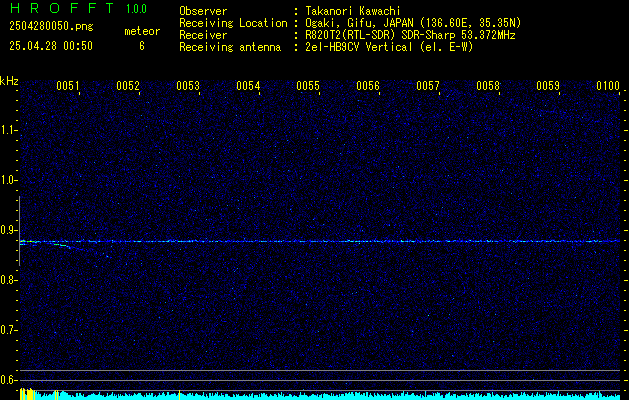
Task: Click the vertical gray range bar by the kHz axis
Action: coord(19,231)
